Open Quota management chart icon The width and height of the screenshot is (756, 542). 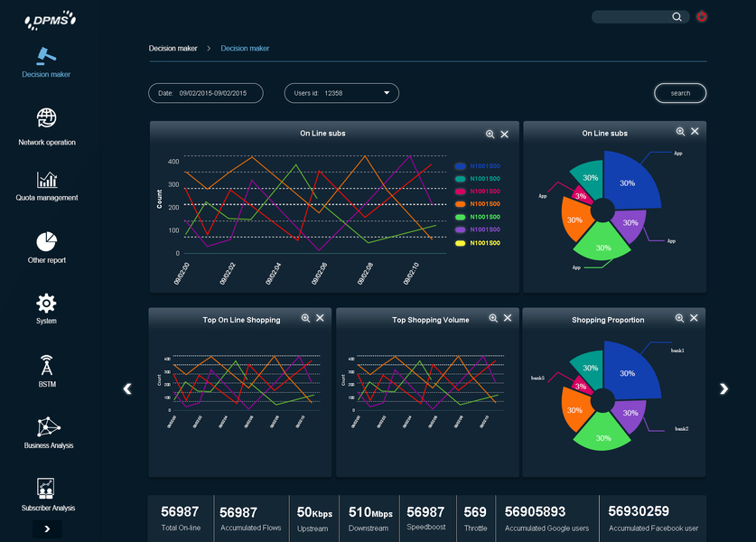(x=47, y=180)
